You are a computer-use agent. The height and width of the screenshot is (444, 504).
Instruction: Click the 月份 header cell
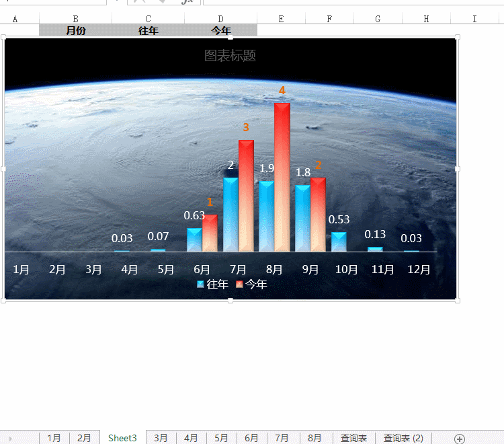tap(75, 30)
